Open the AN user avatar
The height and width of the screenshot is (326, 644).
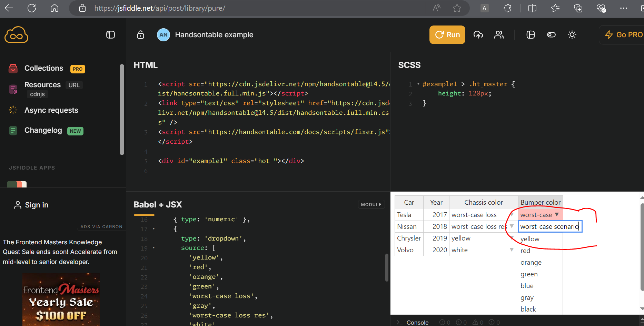coord(164,35)
